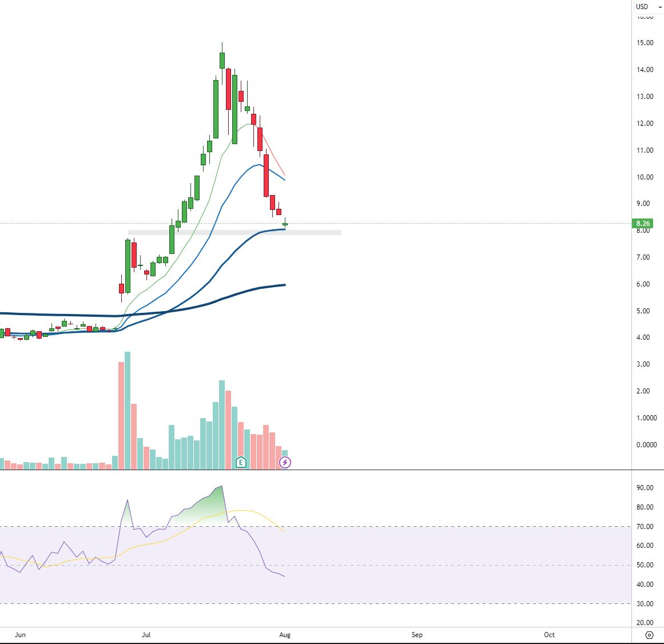Select the gray horizontal support zone rectangle
Image resolution: width=664 pixels, height=644 pixels.
click(234, 232)
